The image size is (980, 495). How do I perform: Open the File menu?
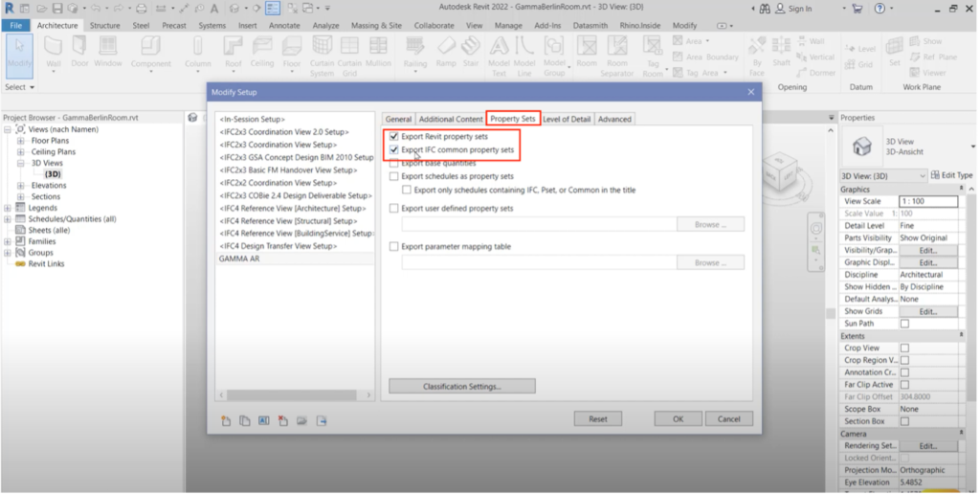(15, 26)
